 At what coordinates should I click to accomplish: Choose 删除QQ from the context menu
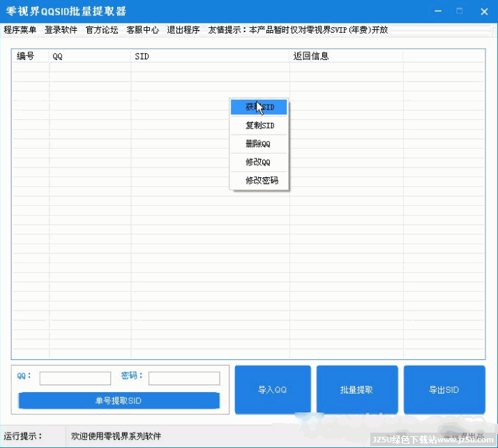(x=259, y=144)
